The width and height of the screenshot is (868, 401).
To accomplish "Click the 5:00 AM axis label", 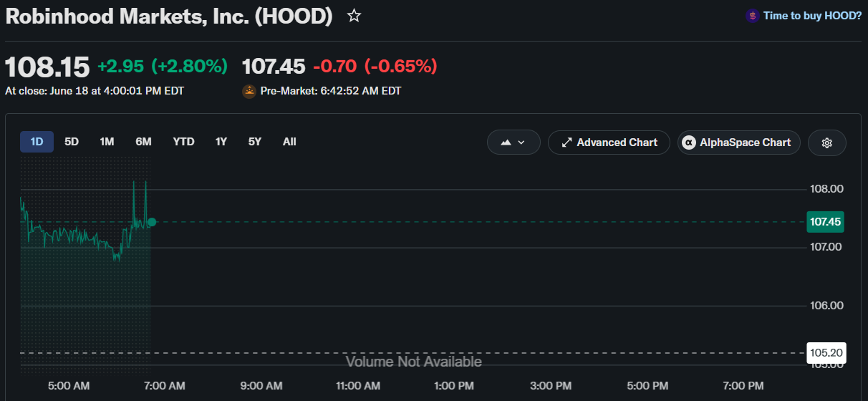I will 69,386.
